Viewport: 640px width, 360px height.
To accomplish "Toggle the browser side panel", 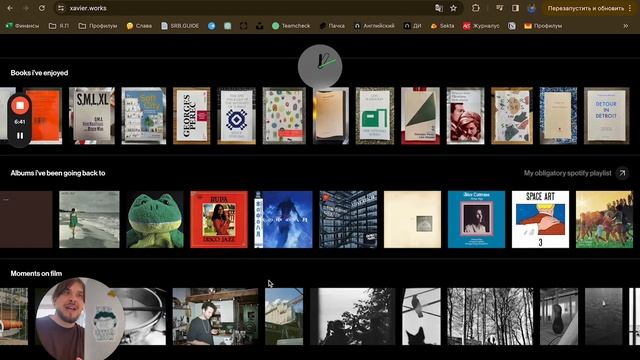I will 515,8.
